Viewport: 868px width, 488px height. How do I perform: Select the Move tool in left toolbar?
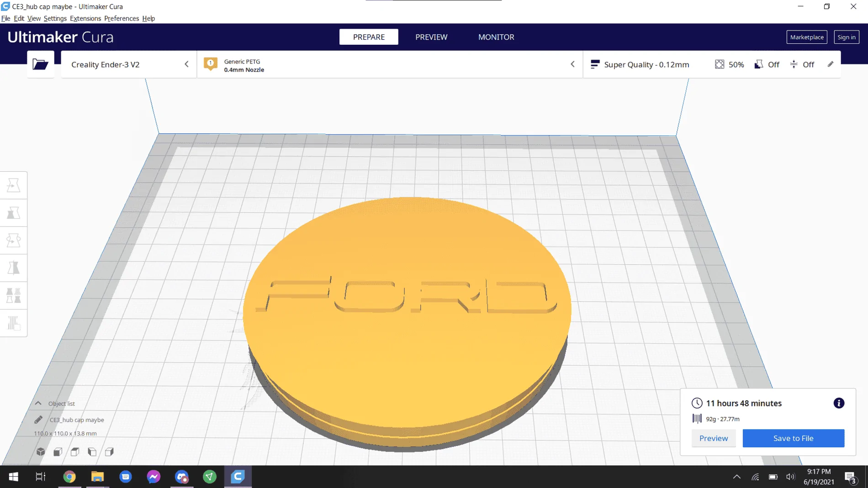coord(14,185)
